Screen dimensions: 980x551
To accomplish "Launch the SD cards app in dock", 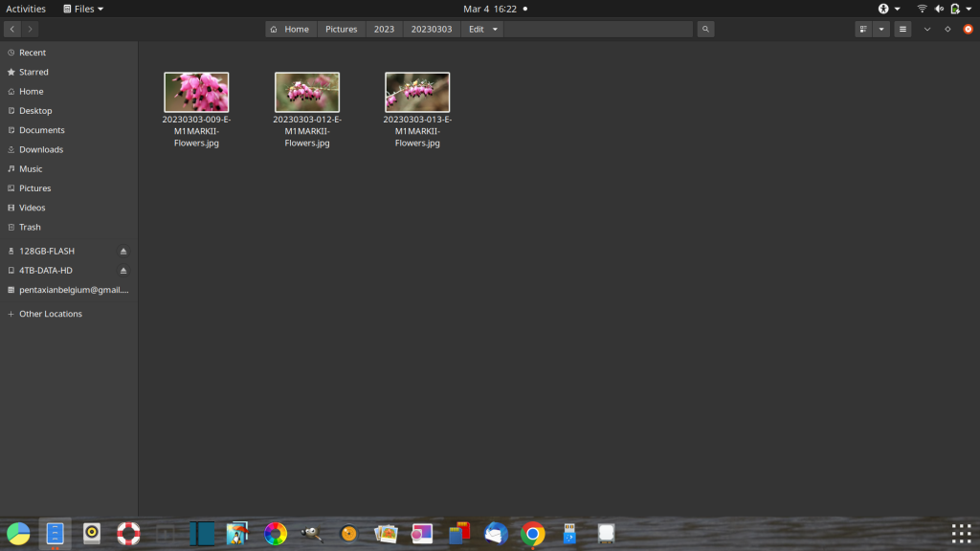I will [458, 534].
